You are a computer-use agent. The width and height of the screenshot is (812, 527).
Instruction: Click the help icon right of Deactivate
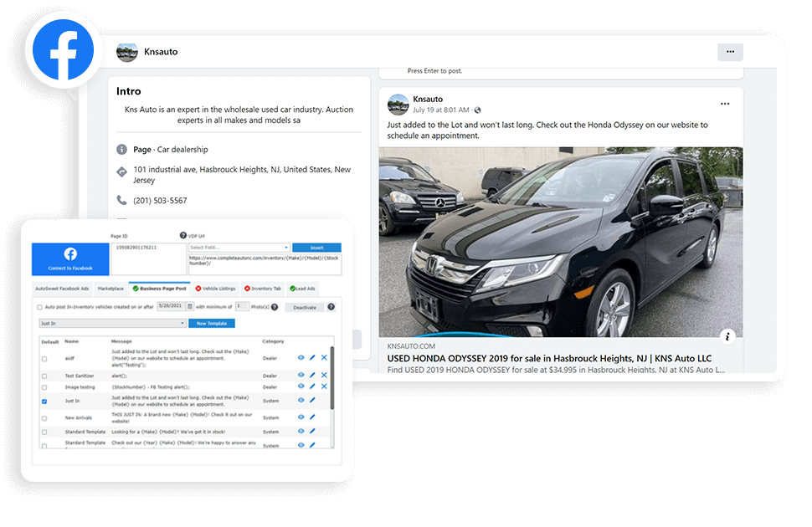331,307
